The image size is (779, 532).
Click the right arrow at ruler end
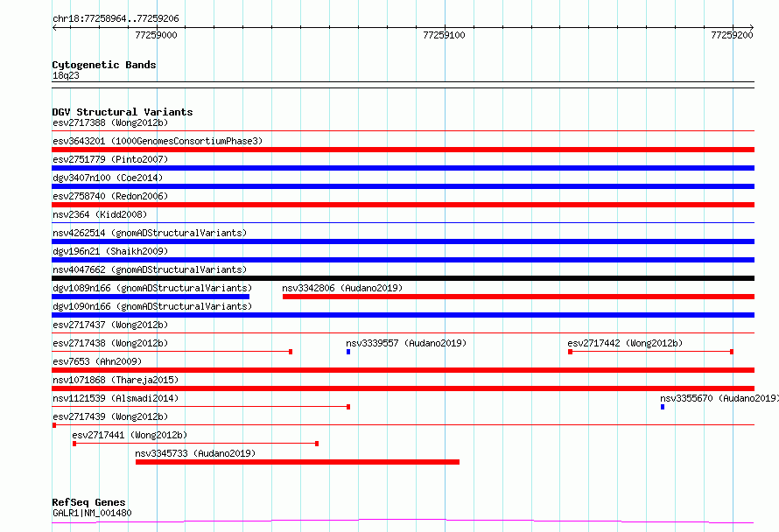[x=751, y=27]
